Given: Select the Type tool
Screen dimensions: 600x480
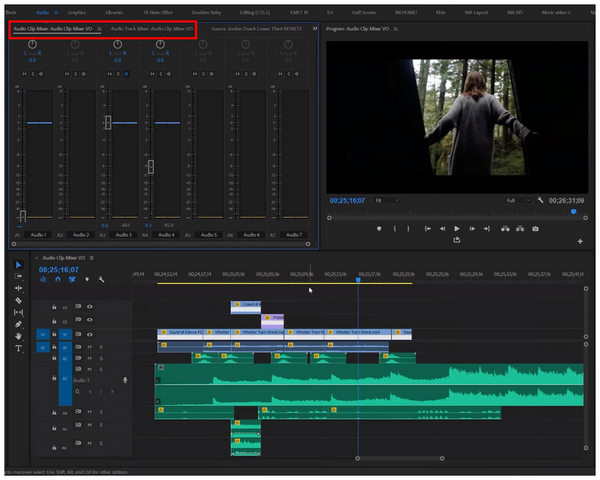Looking at the screenshot, I should pos(19,348).
